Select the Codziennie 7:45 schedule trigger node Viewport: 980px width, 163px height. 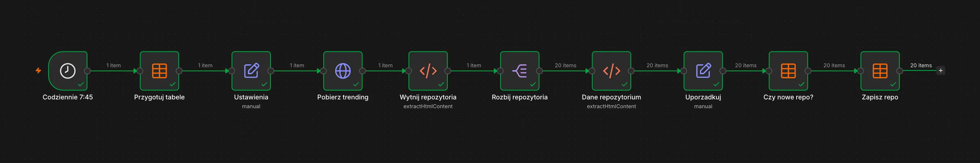pos(68,71)
